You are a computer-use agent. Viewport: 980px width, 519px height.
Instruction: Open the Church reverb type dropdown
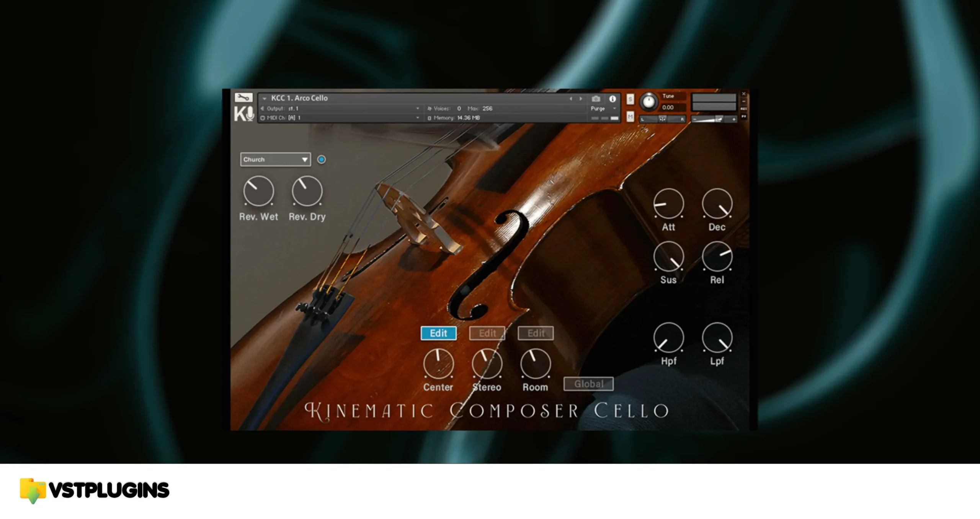pos(275,159)
